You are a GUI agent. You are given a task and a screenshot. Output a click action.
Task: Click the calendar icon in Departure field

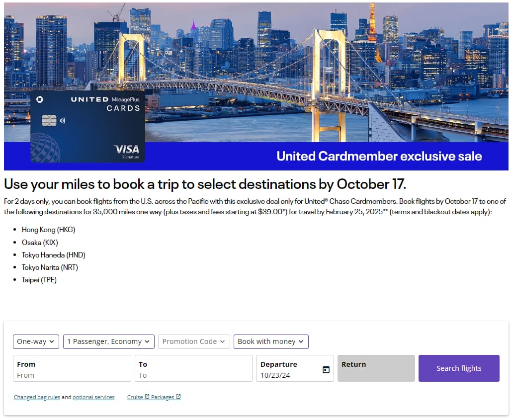click(326, 369)
